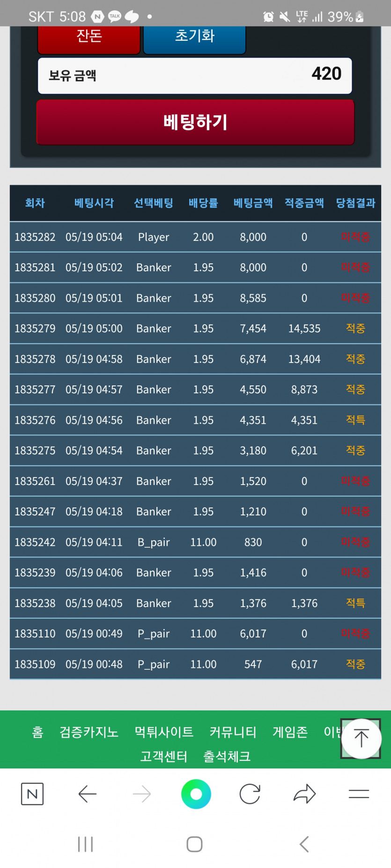Open 검증카지노 menu item
The width and height of the screenshot is (391, 868).
89,732
